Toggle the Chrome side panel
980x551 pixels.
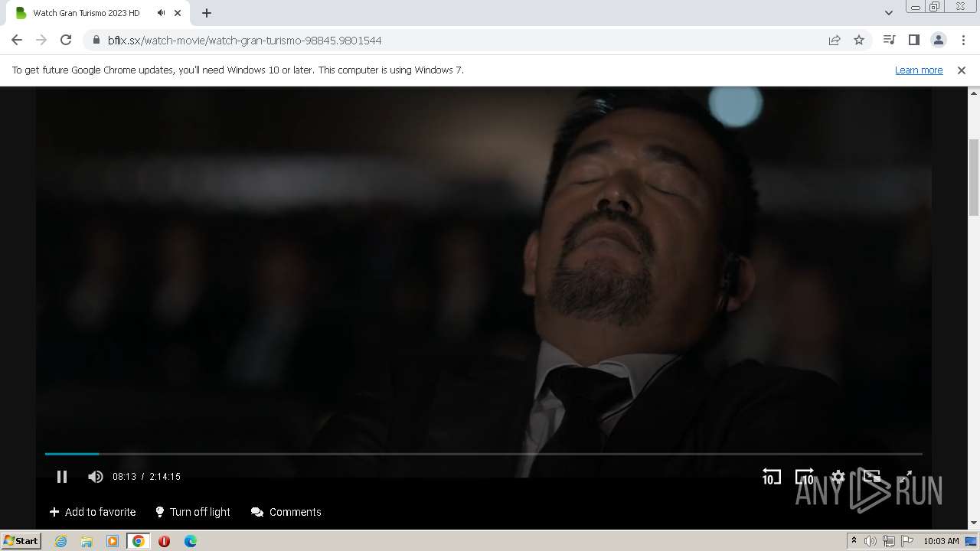913,40
